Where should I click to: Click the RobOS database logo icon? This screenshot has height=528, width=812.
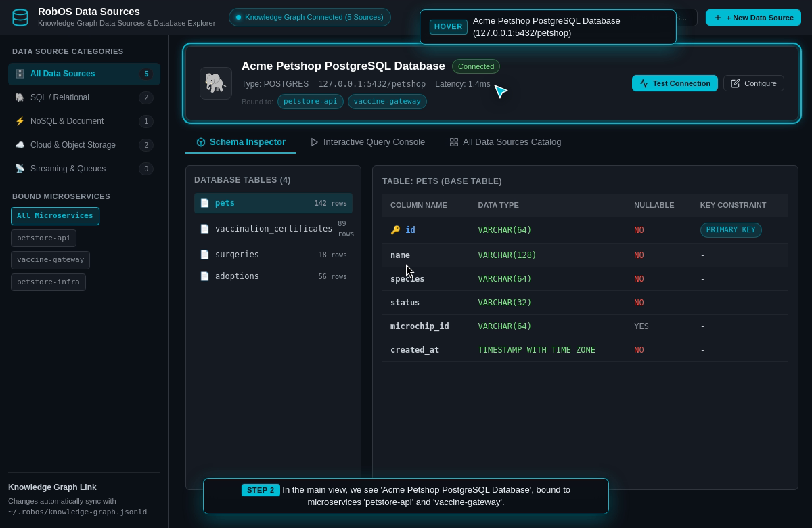(x=20, y=17)
